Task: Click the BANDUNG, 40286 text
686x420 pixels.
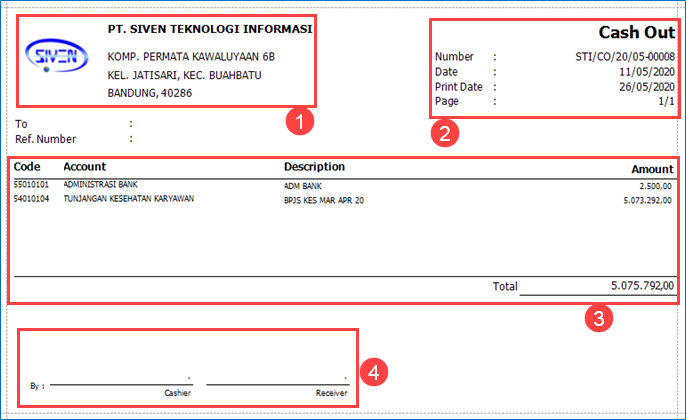Action: pyautogui.click(x=150, y=93)
